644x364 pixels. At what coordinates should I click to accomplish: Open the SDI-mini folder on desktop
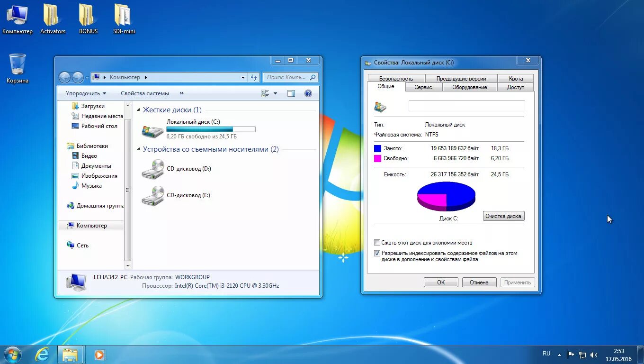coord(124,19)
